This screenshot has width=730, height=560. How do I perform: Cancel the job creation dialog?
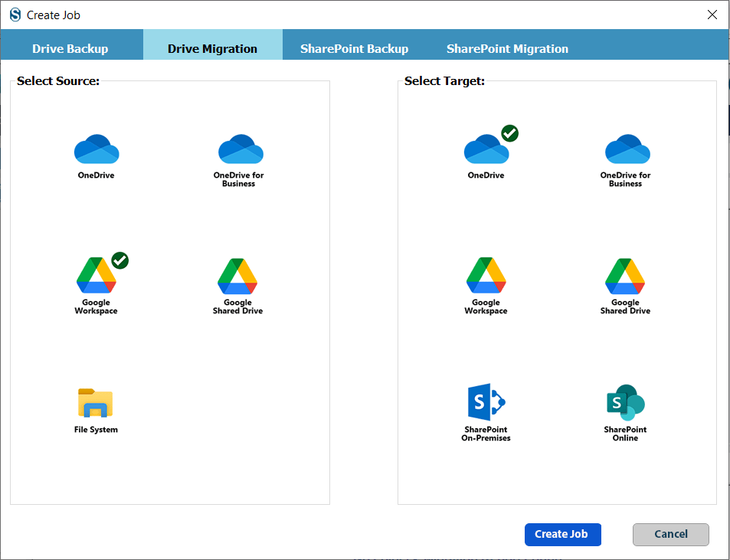pyautogui.click(x=671, y=535)
